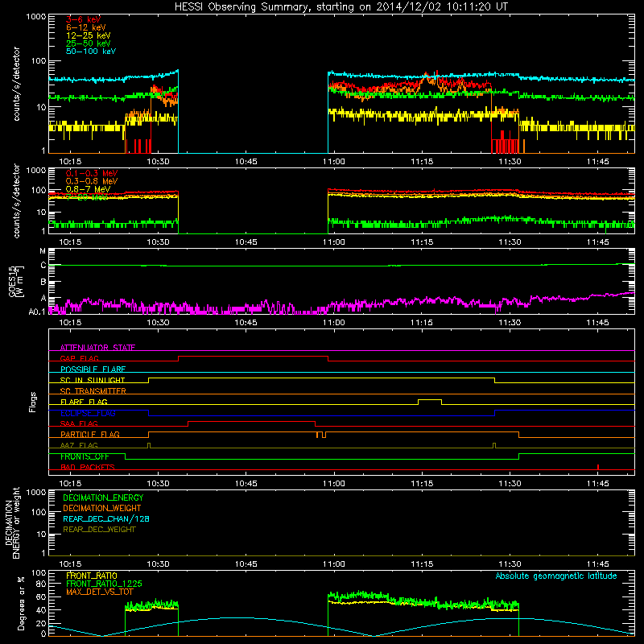Select the cyan 50-100 keV legend label

(x=91, y=52)
